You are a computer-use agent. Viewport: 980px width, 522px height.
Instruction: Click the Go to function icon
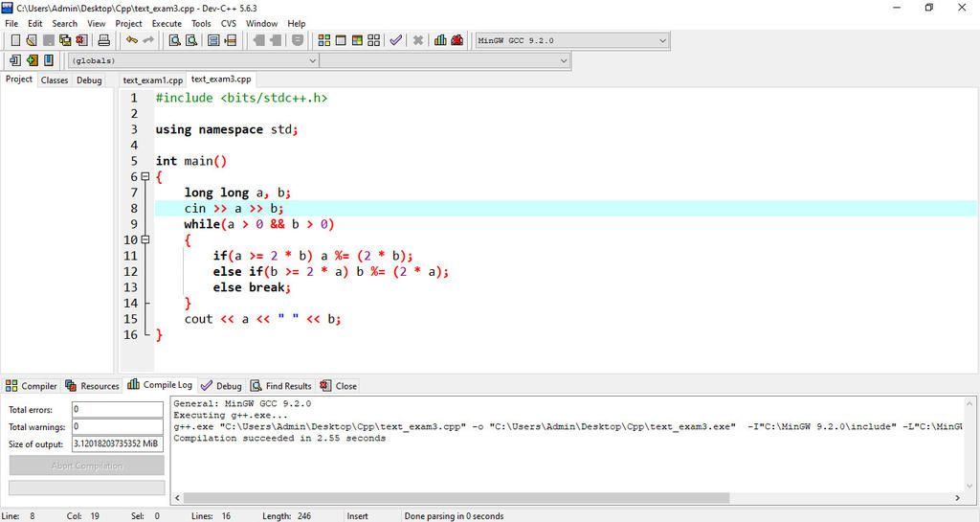click(x=213, y=40)
